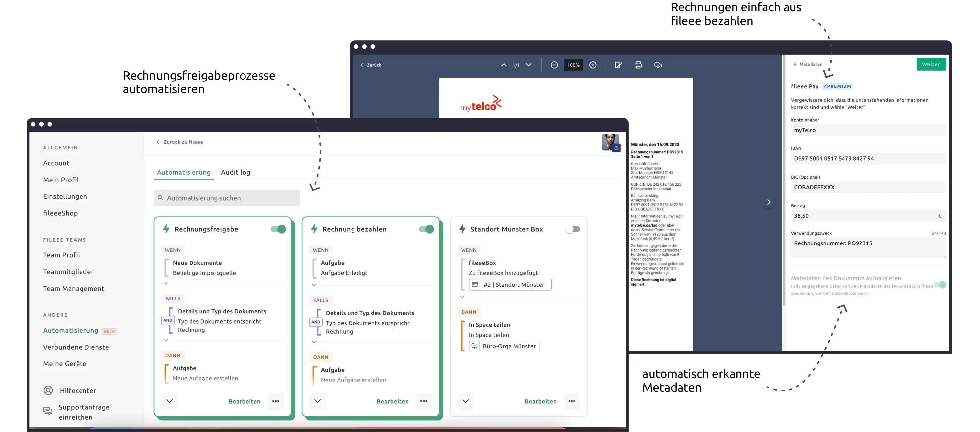Go to next page with down chevron
980x432 pixels.
(x=528, y=65)
